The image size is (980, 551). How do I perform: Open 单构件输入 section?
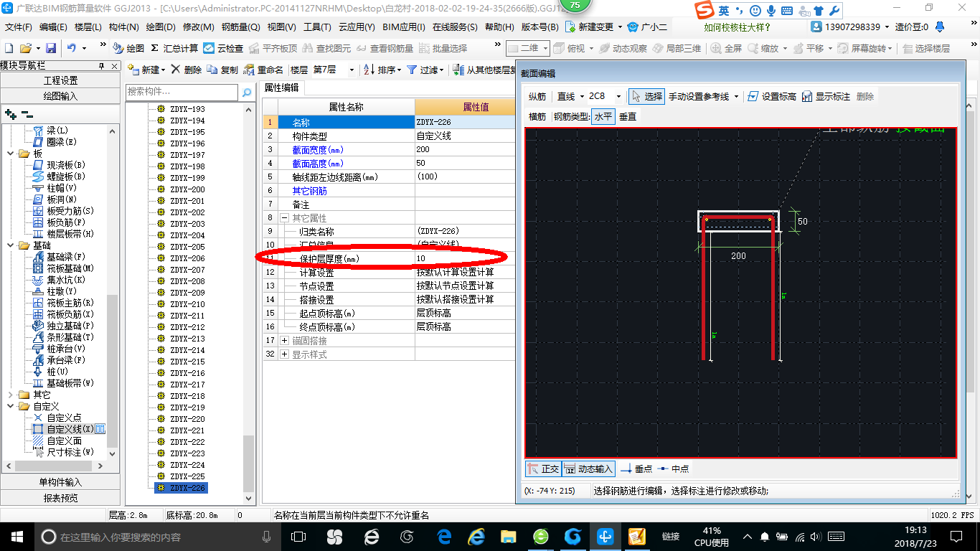click(x=60, y=482)
